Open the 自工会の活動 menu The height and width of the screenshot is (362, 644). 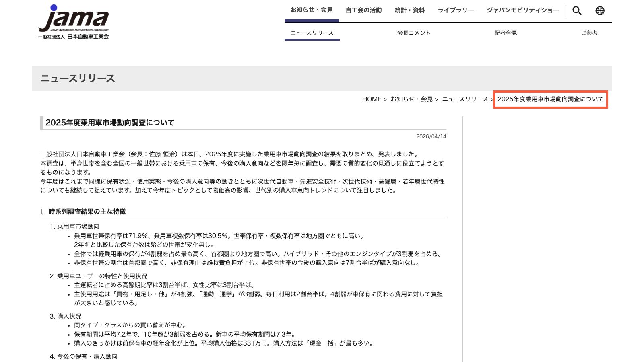(x=363, y=10)
